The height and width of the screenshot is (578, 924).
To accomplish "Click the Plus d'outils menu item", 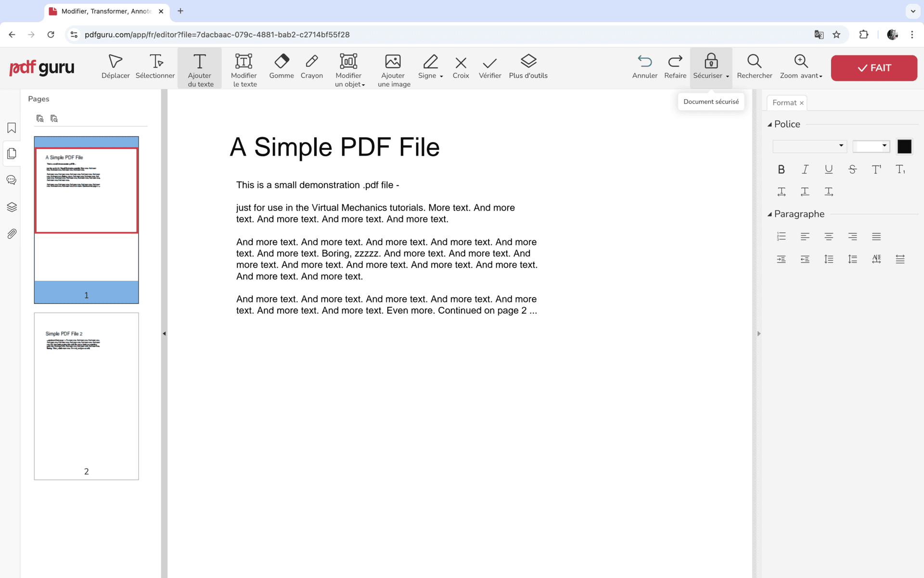I will (528, 66).
